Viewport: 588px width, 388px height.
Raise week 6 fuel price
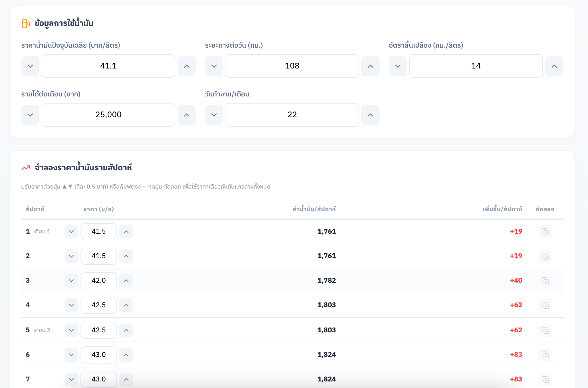click(x=126, y=355)
